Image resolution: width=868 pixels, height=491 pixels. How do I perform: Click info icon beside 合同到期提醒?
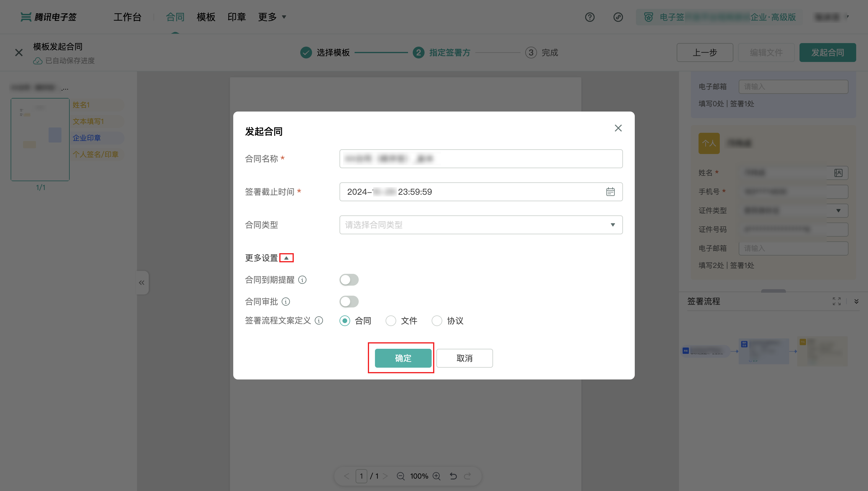(303, 280)
